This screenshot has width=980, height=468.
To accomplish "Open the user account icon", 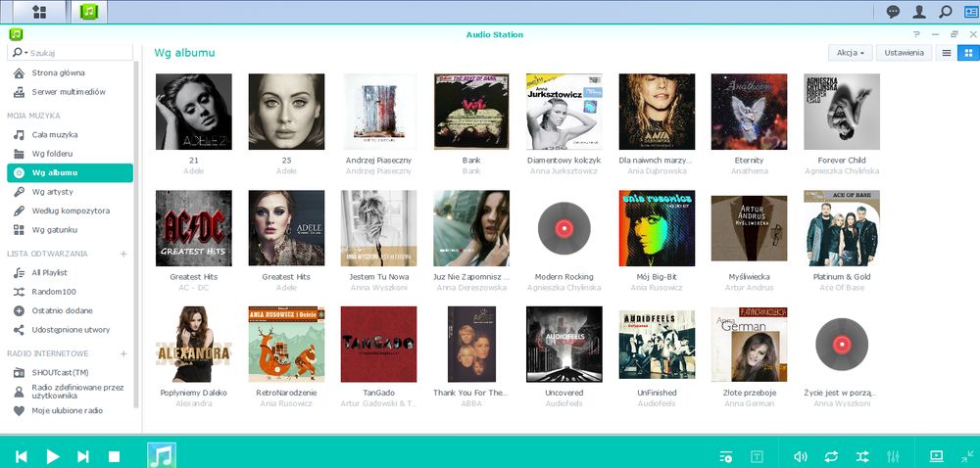I will pyautogui.click(x=919, y=11).
